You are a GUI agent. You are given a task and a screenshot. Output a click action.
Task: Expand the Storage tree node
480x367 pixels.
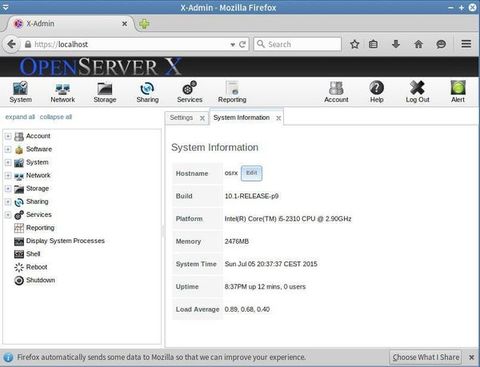pos(8,188)
